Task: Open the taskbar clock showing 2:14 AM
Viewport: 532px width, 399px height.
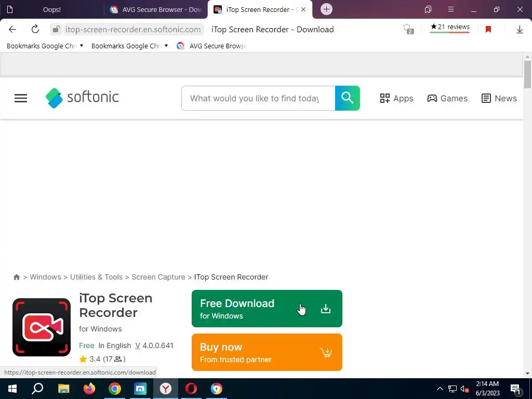Action: (x=487, y=389)
